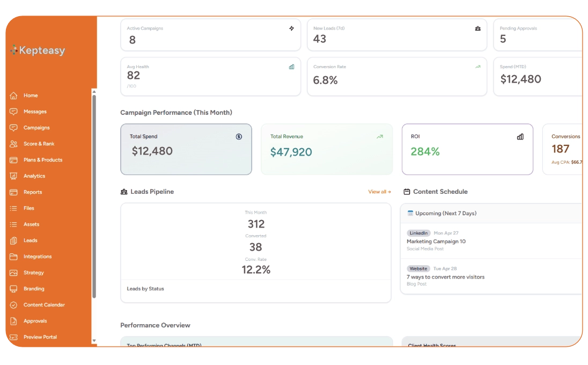Select Reports from the sidebar
This screenshot has width=588, height=365.
[33, 193]
